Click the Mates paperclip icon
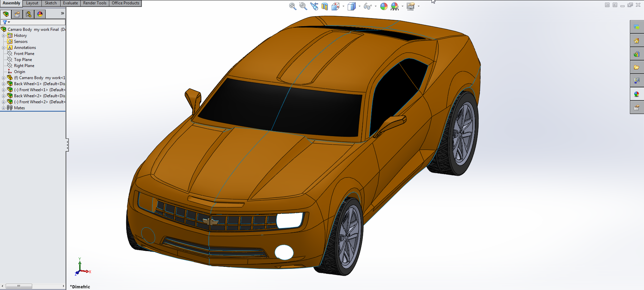The height and width of the screenshot is (290, 644). pos(10,108)
